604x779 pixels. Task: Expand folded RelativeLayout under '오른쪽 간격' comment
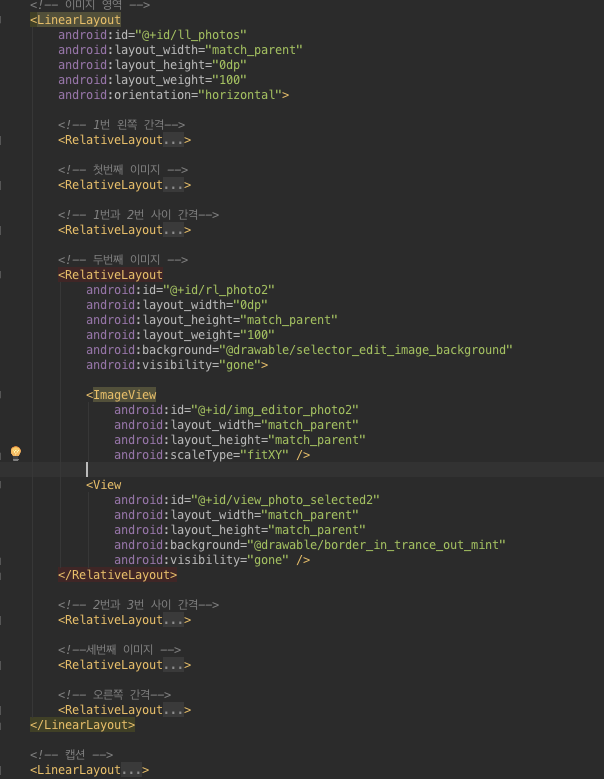tap(173, 710)
